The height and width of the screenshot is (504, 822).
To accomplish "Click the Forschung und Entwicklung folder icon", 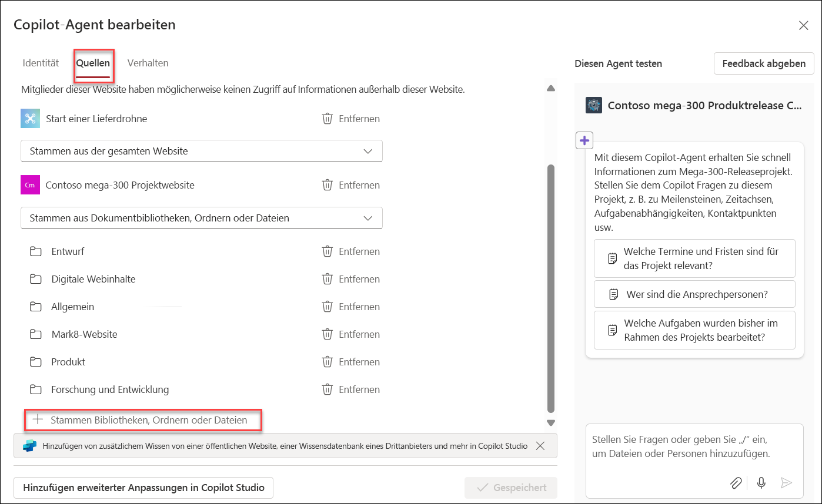I will click(36, 389).
